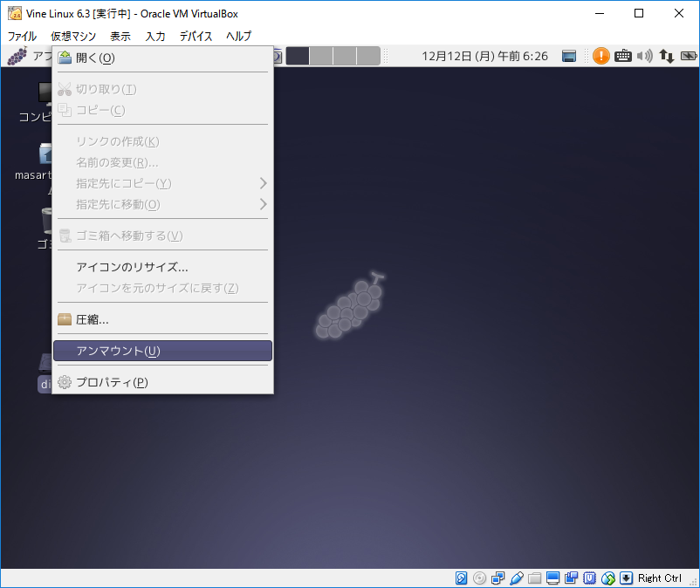The width and height of the screenshot is (700, 588).
Task: Click the hard disk activity status icon
Action: point(461,578)
